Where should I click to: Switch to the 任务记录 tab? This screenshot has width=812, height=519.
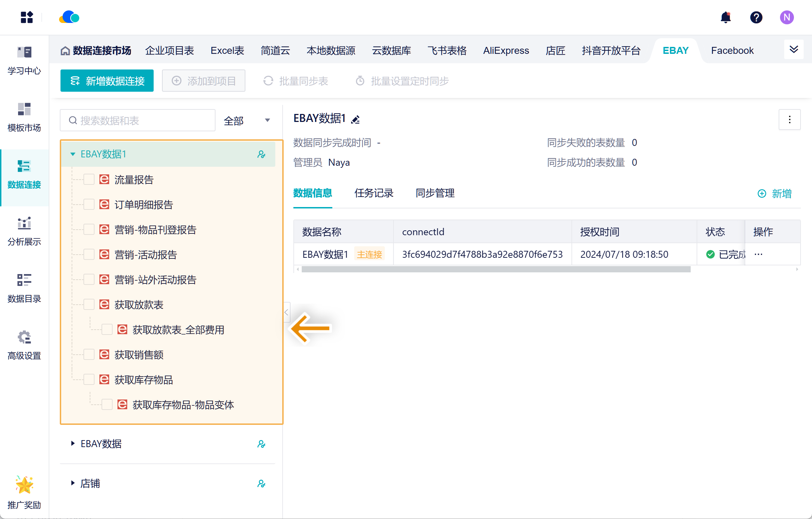pos(374,193)
